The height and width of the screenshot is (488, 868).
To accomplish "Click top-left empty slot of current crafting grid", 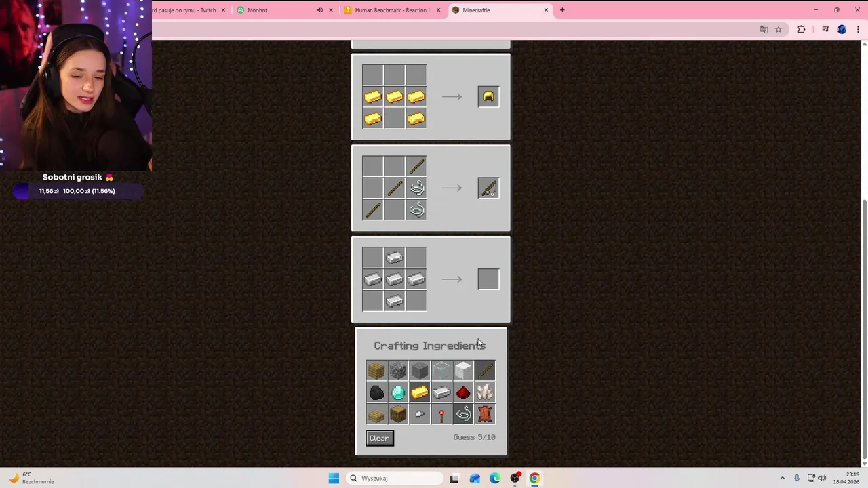I will point(373,257).
